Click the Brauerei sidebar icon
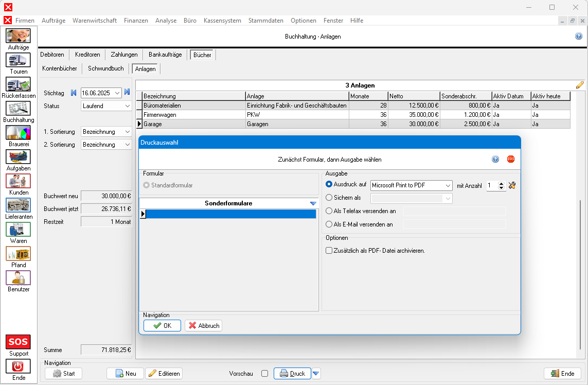This screenshot has width=588, height=385. (18, 133)
